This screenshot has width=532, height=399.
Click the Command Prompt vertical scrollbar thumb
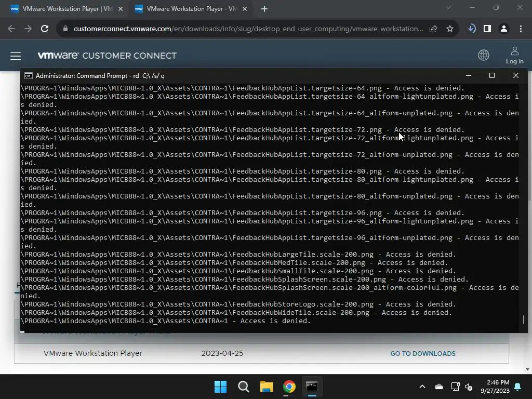point(524,320)
